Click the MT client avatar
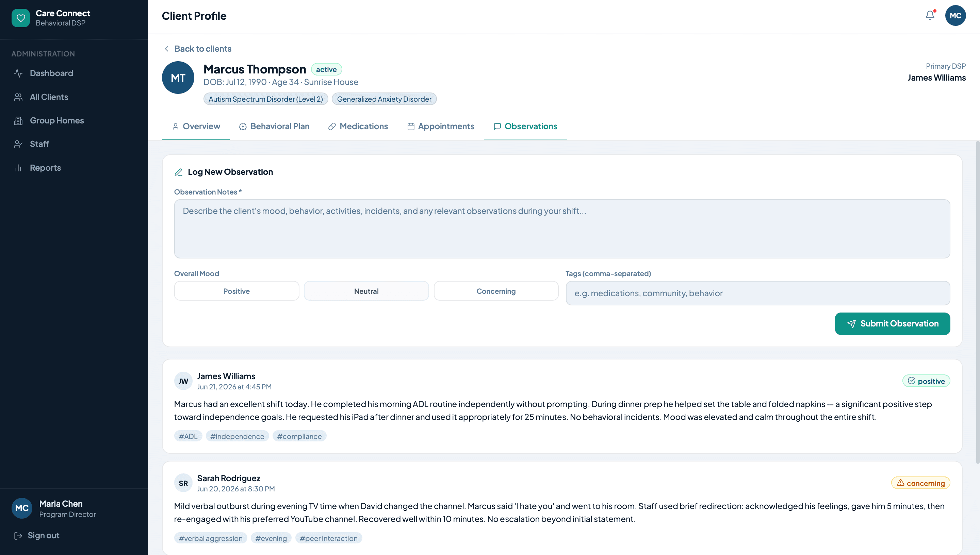The width and height of the screenshot is (980, 555). (x=178, y=78)
